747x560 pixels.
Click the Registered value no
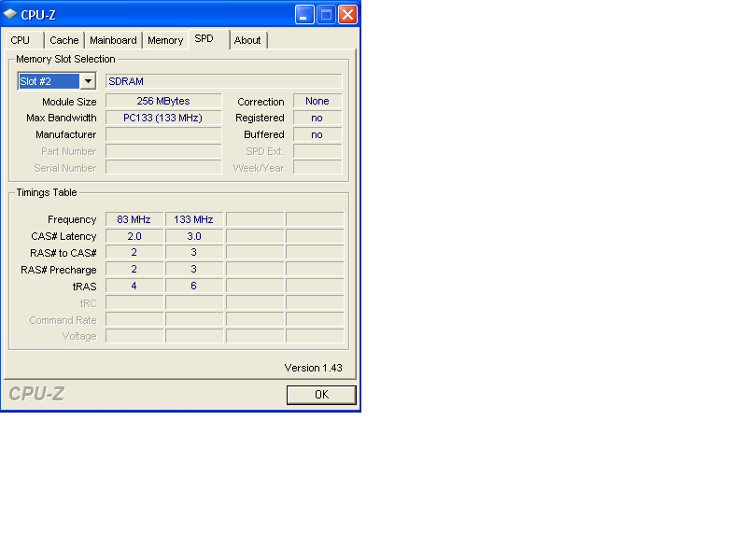coord(317,118)
